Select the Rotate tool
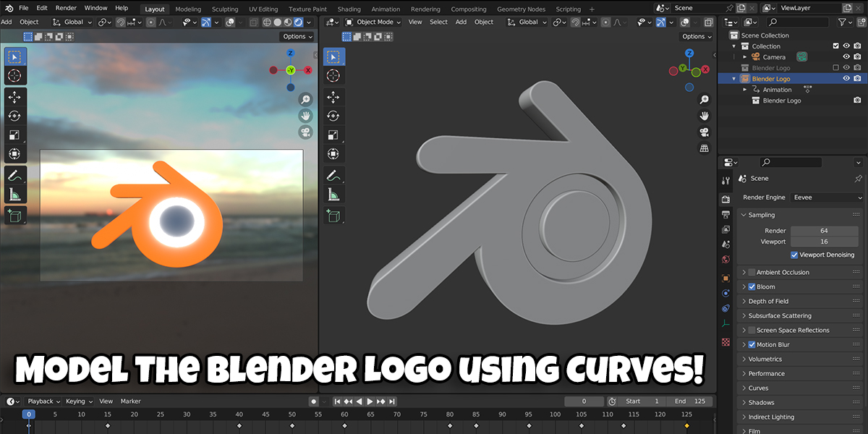 (x=14, y=115)
